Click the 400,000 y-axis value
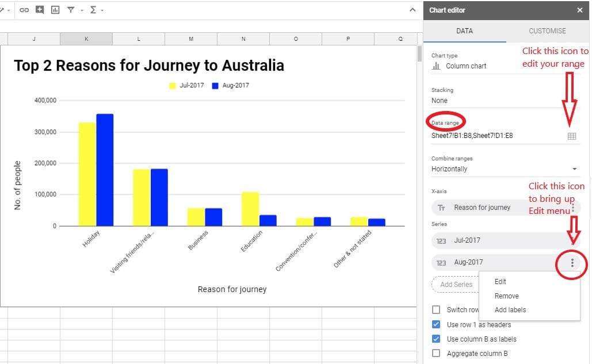Screen dimensions: 592x364 (45, 100)
